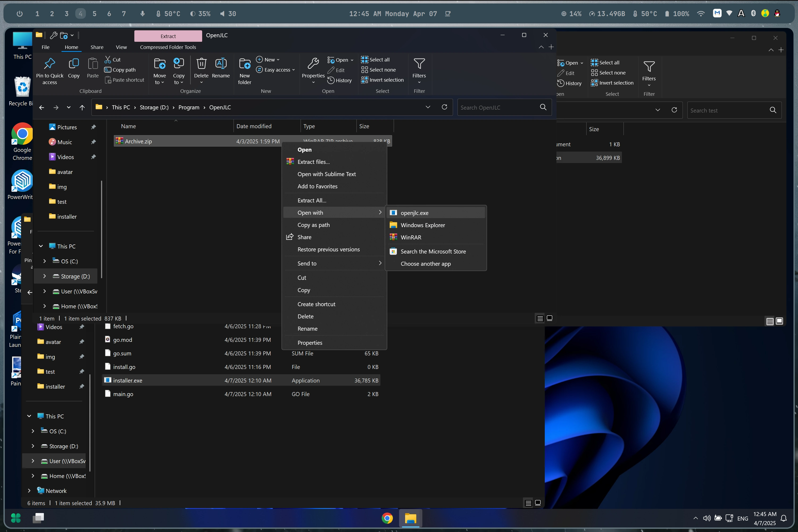Choose openjlc.exe from the Open with submenu

[414, 213]
